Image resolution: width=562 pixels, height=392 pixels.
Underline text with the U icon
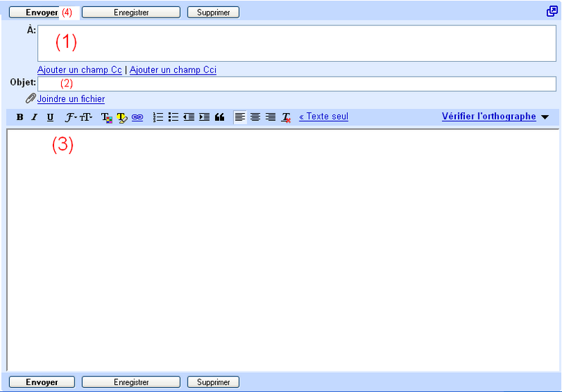point(50,117)
